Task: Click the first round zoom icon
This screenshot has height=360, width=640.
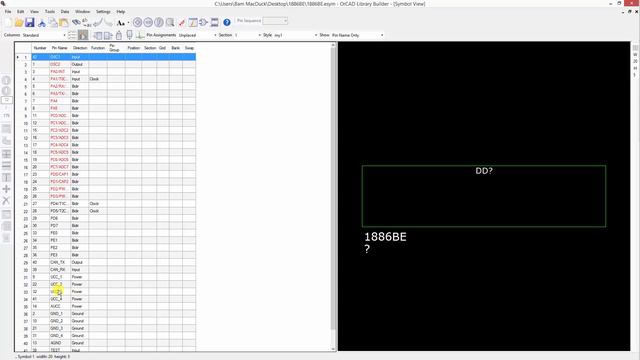Action: [x=138, y=22]
